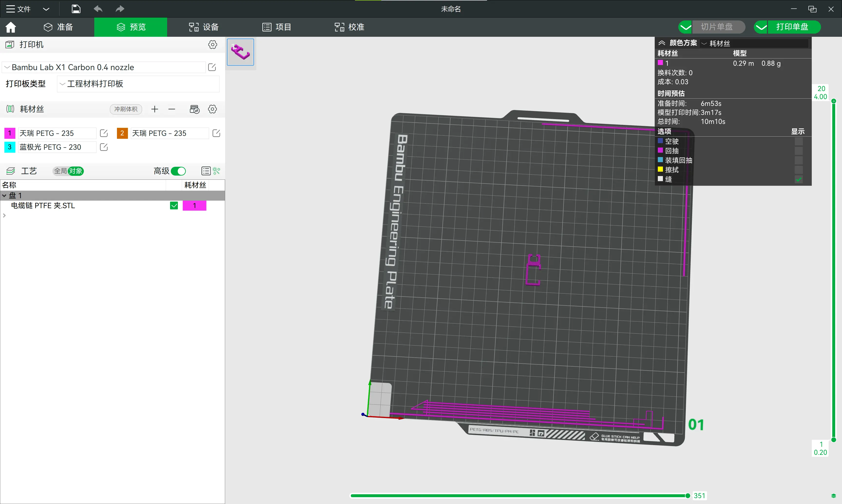Expand the arrow below 电缆链 PTFE 夹.STL
This screenshot has height=504, width=842.
coord(4,215)
